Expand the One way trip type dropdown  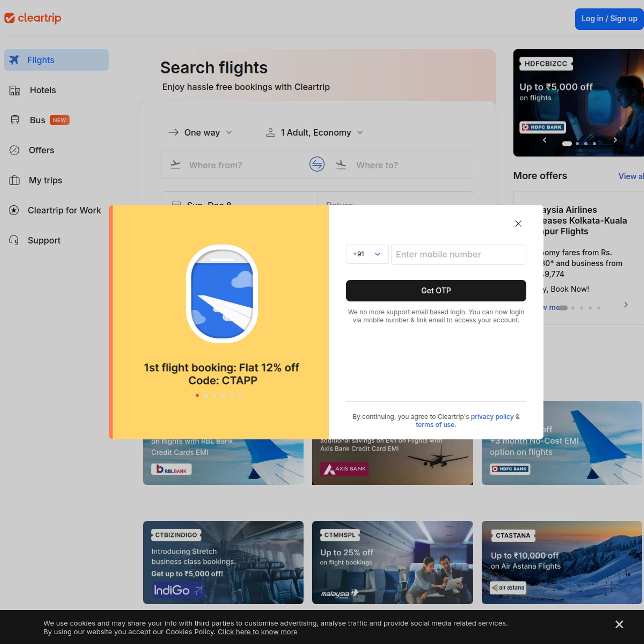[200, 132]
